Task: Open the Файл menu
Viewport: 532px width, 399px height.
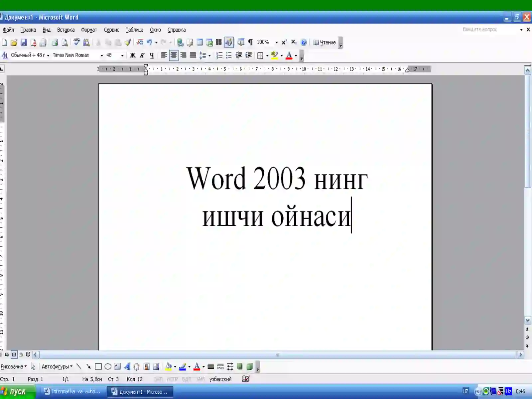Action: click(x=8, y=30)
